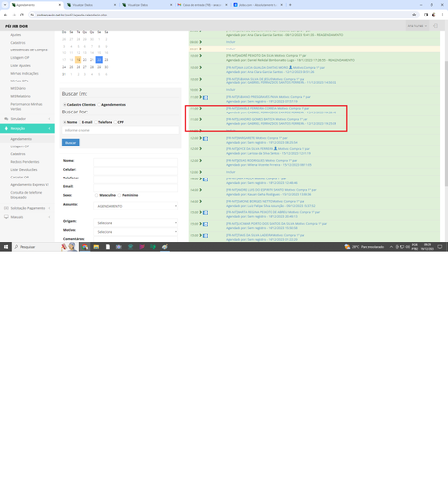Screen dimensions: 448x485
Task: Click the green arrow beside Josias Rodrigues appointment
Action: click(x=201, y=161)
